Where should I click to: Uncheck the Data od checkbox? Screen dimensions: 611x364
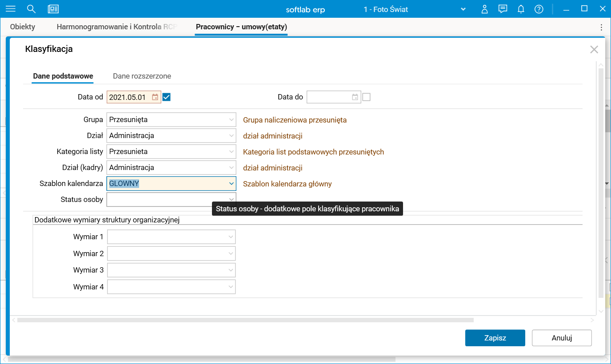click(167, 97)
